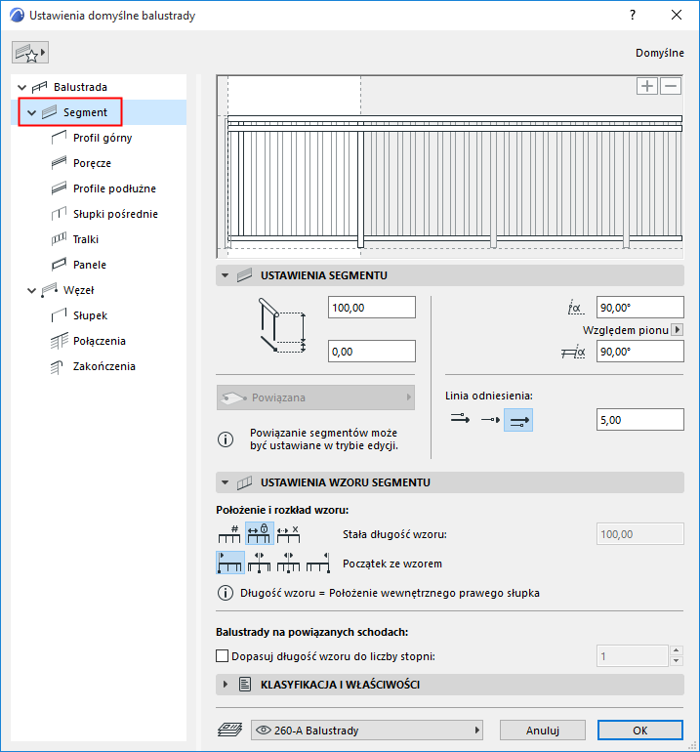Viewport: 700px width, 752px height.
Task: Click the info icon beside Długość wzoru
Action: [x=226, y=593]
